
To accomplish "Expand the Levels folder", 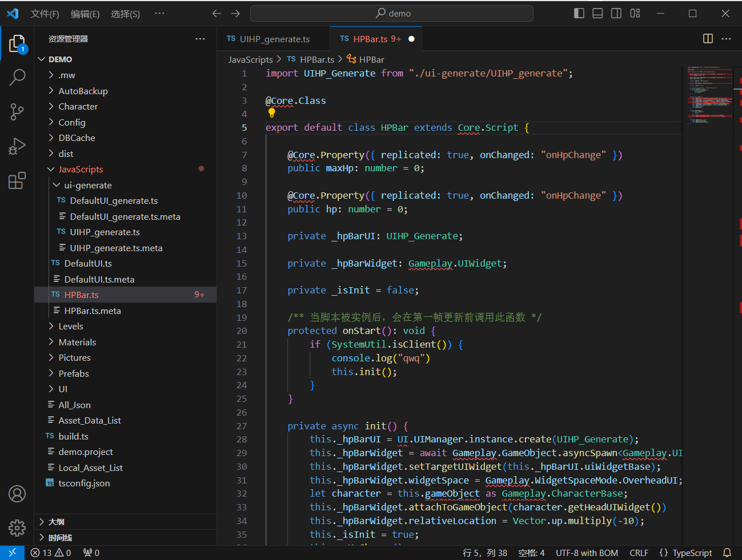I will (x=126, y=327).
